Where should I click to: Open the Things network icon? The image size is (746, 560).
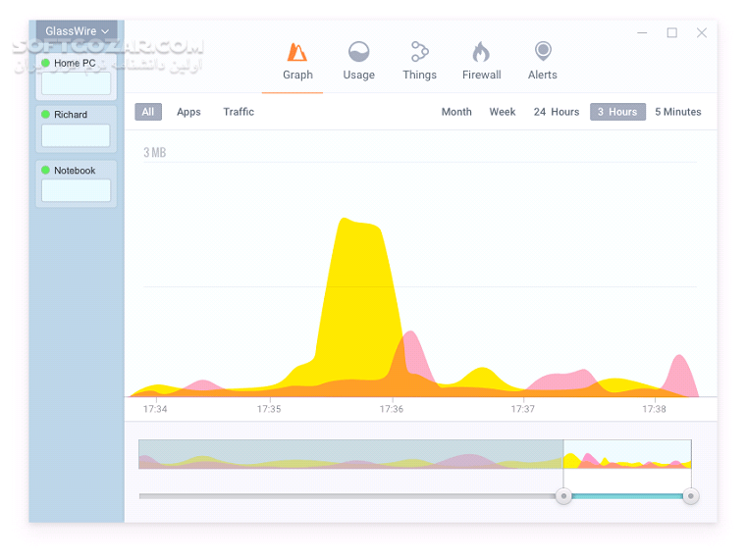419,52
